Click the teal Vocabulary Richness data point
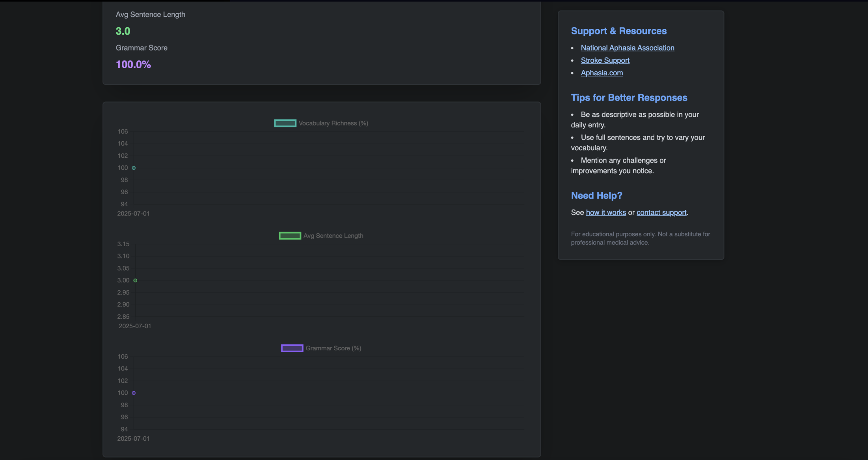 [x=134, y=168]
